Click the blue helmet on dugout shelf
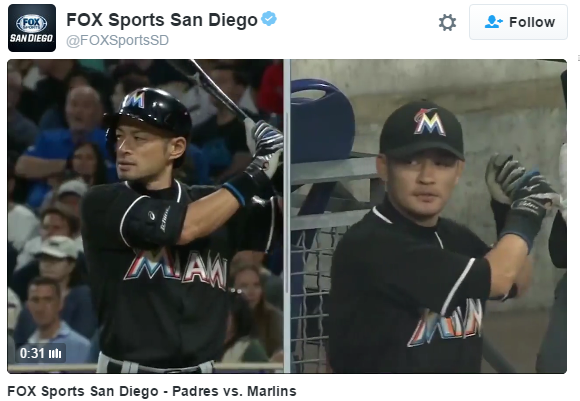This screenshot has height=401, width=580. pyautogui.click(x=322, y=121)
